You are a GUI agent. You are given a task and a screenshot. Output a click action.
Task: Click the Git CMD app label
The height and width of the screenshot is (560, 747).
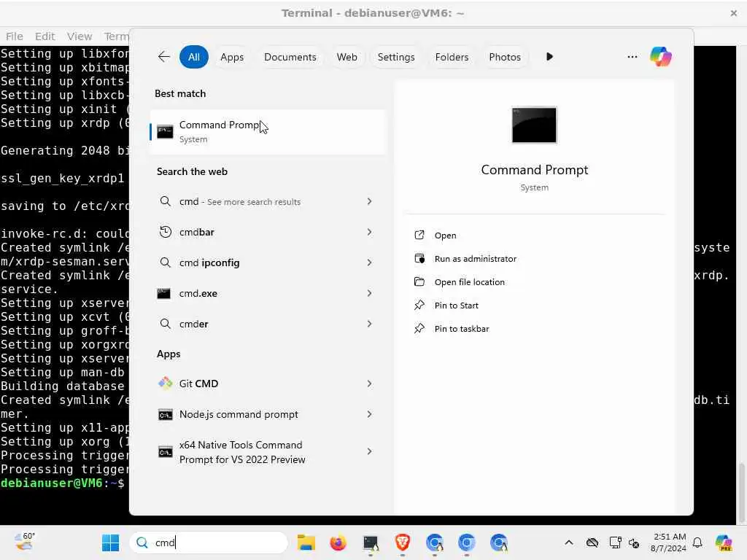(198, 384)
